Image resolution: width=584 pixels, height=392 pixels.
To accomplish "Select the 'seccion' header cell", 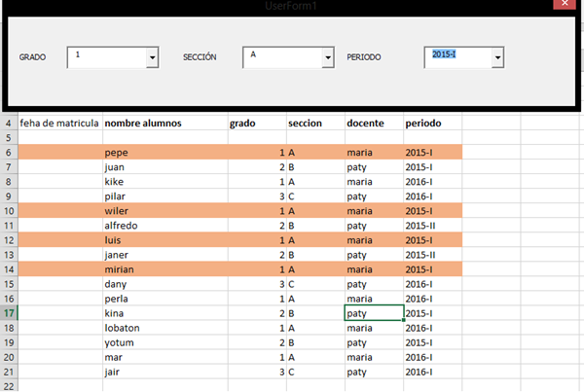I will pyautogui.click(x=314, y=124).
